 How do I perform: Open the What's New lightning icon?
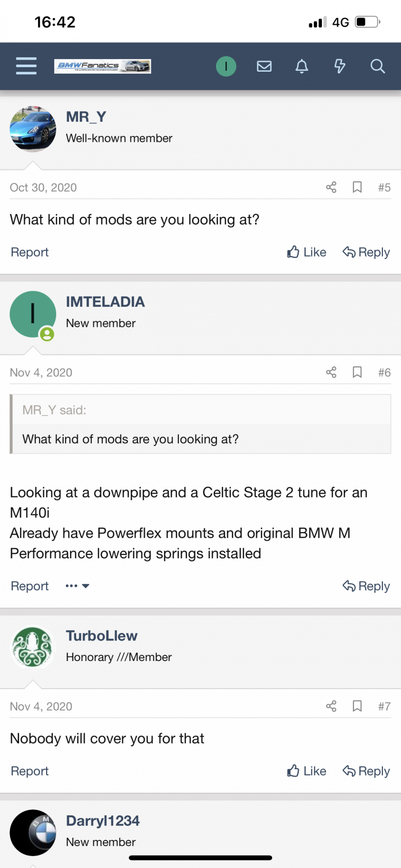tap(340, 66)
